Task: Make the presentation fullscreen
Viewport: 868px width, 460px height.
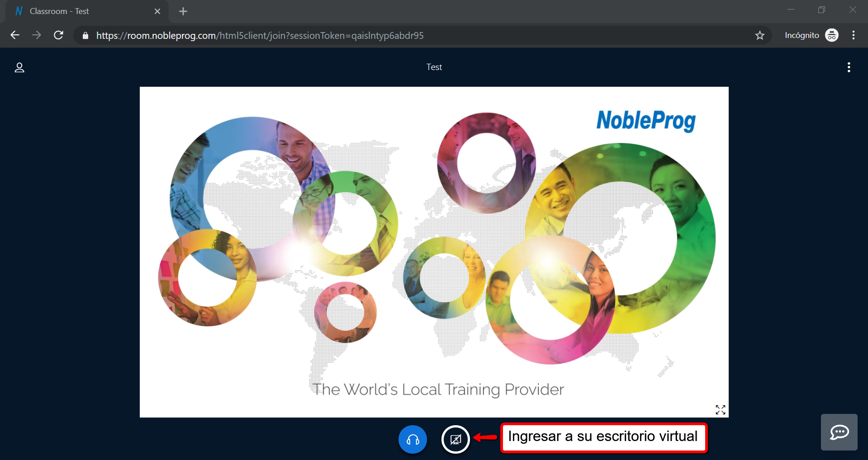Action: (720, 409)
